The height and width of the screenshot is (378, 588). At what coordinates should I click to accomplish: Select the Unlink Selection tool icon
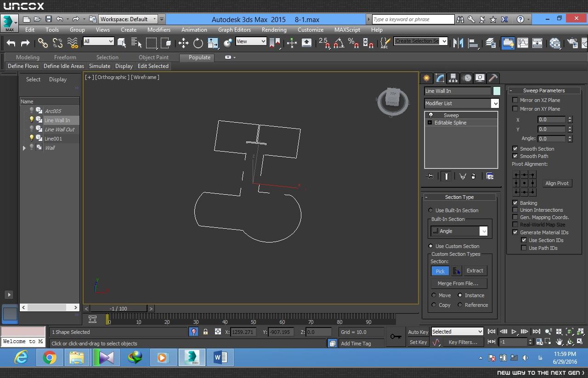point(57,43)
